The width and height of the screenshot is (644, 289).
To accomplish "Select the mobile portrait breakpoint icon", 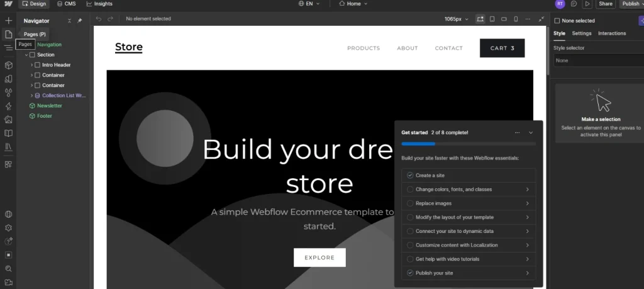I will [516, 19].
